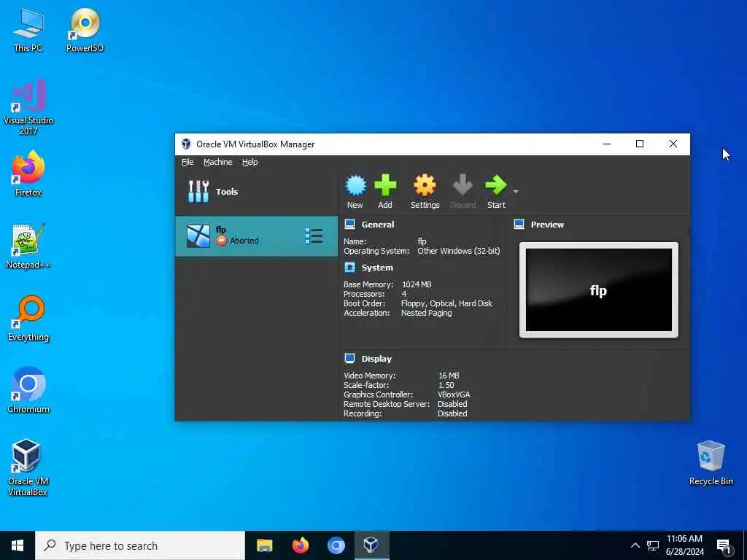Click the Preview section monitor icon
The image size is (747, 560).
[519, 225]
